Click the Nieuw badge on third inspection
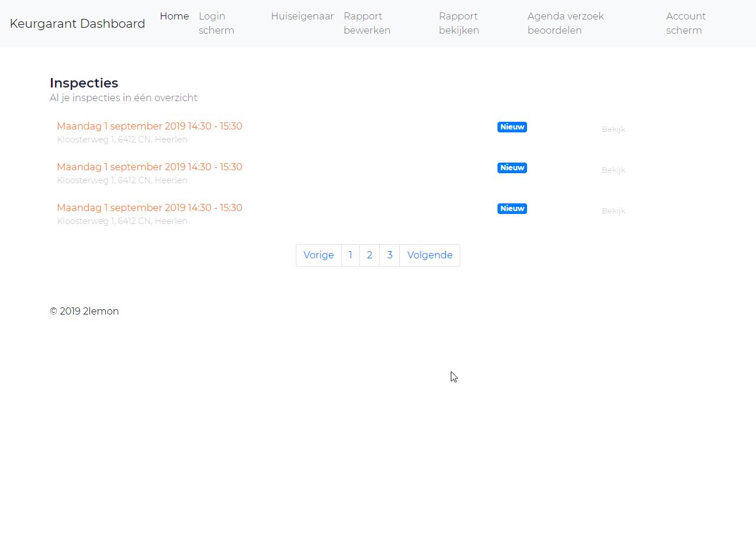 tap(512, 209)
